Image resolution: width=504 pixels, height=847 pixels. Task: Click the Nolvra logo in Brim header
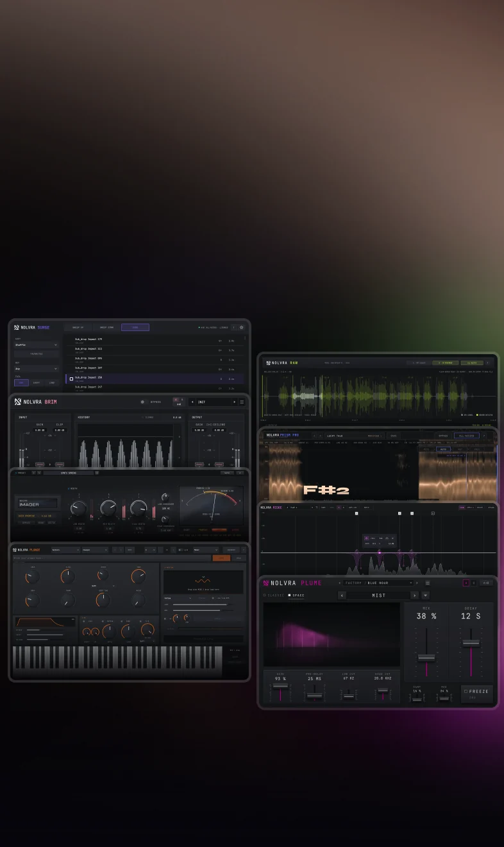[x=18, y=402]
